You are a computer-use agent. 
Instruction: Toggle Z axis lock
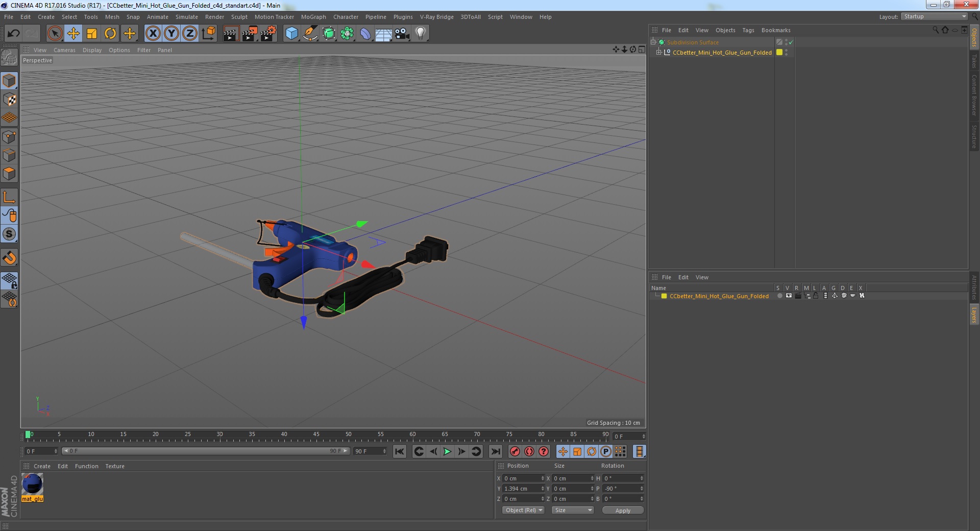point(190,34)
